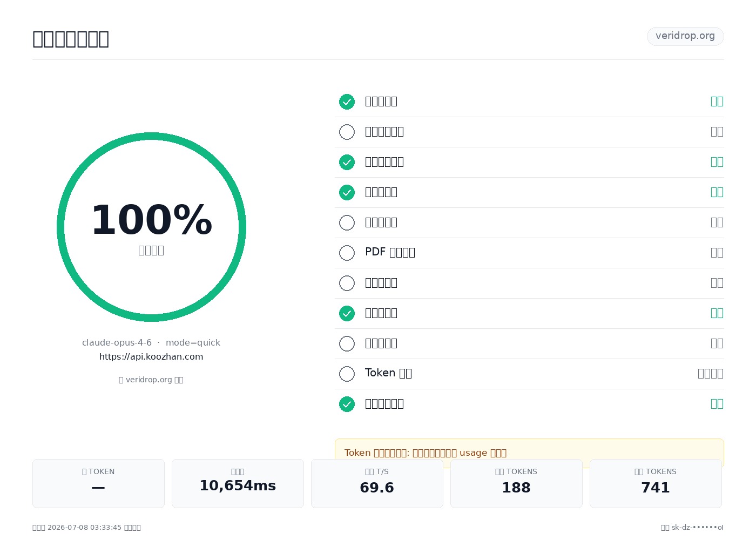Click the grey status text in the Token row
The height and width of the screenshot is (540, 756).
tap(711, 373)
